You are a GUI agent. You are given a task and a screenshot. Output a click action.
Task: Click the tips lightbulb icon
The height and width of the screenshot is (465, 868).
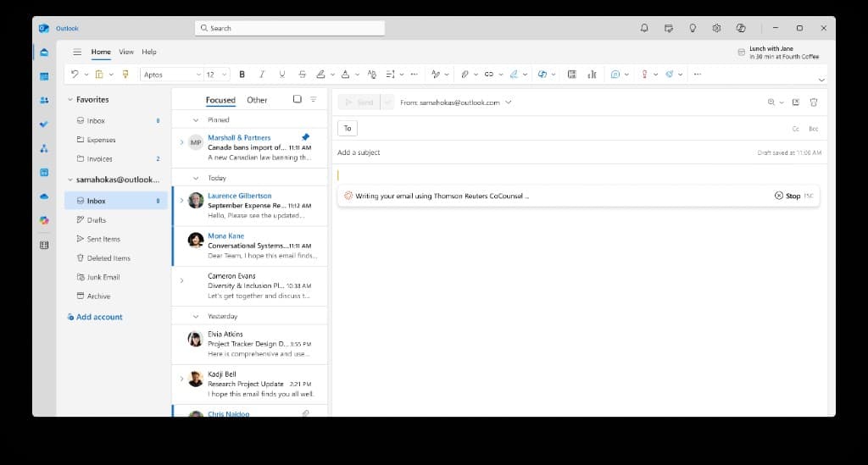click(x=693, y=28)
